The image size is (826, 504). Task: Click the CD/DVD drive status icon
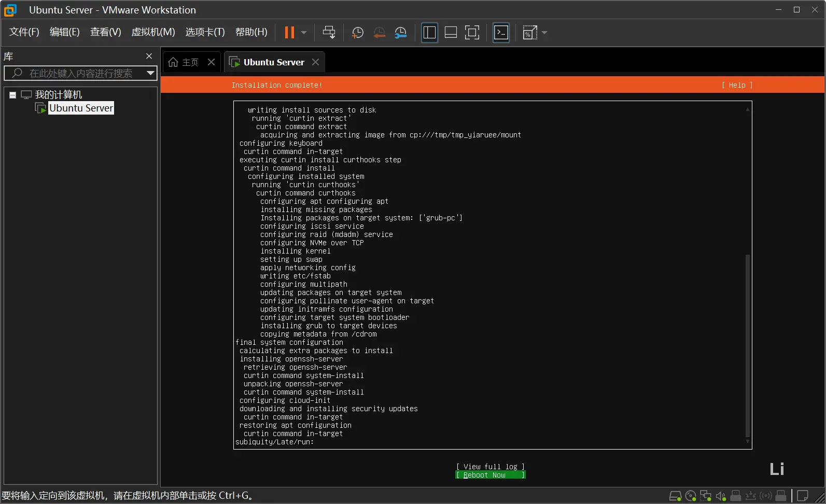coord(691,496)
